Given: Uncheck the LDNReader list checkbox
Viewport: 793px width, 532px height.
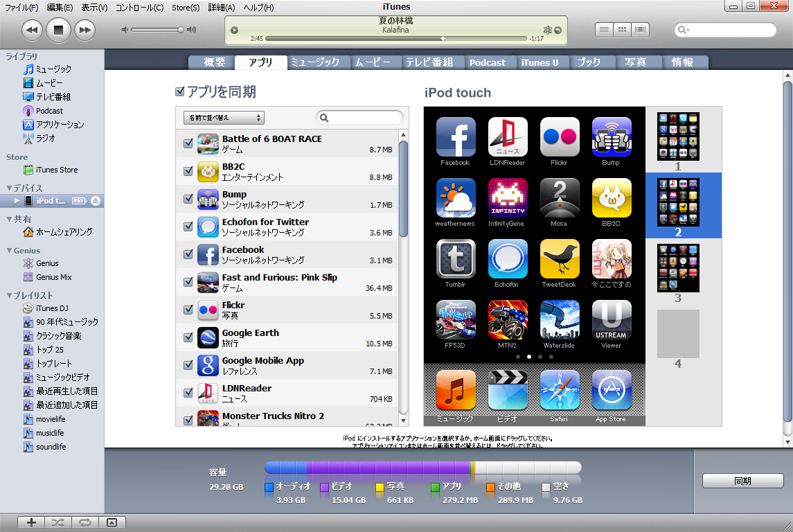Looking at the screenshot, I should pyautogui.click(x=188, y=393).
